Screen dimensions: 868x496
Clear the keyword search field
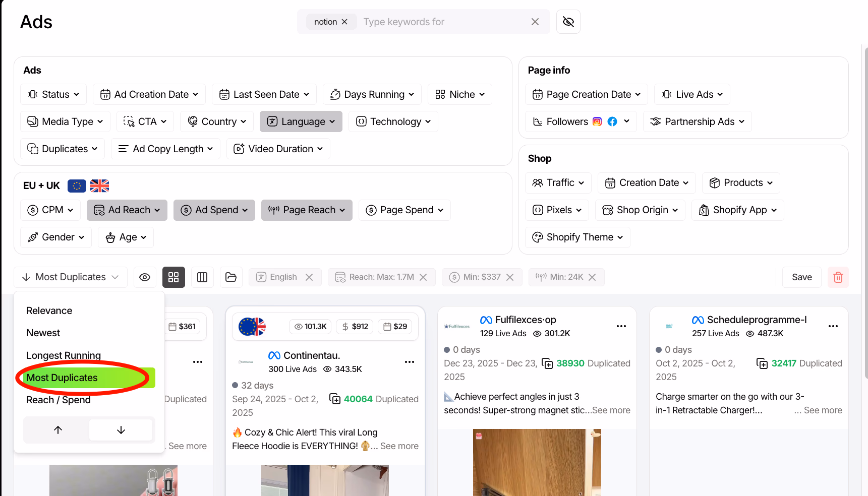click(535, 22)
